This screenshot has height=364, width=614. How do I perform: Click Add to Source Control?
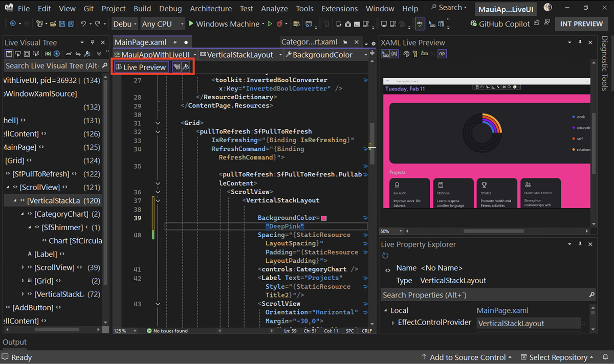click(466, 357)
